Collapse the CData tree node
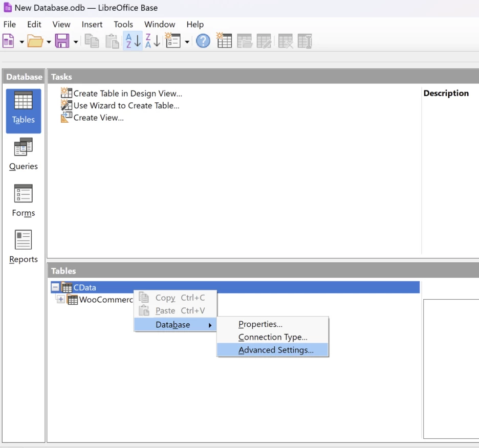Viewport: 479px width, 448px height. 55,287
